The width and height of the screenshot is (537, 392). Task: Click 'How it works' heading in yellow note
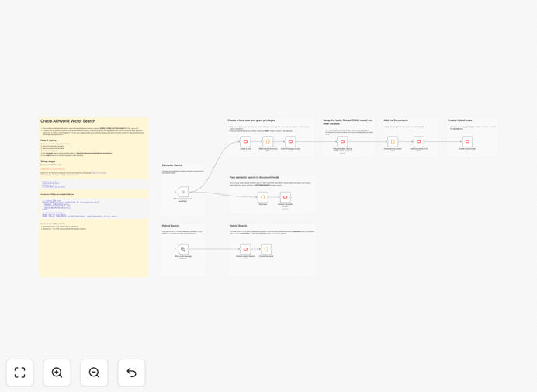(x=48, y=140)
